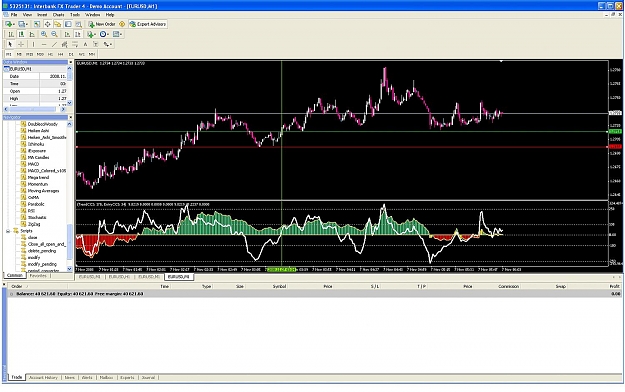
Task: Select Moving Averages in Navigator
Action: click(x=43, y=191)
